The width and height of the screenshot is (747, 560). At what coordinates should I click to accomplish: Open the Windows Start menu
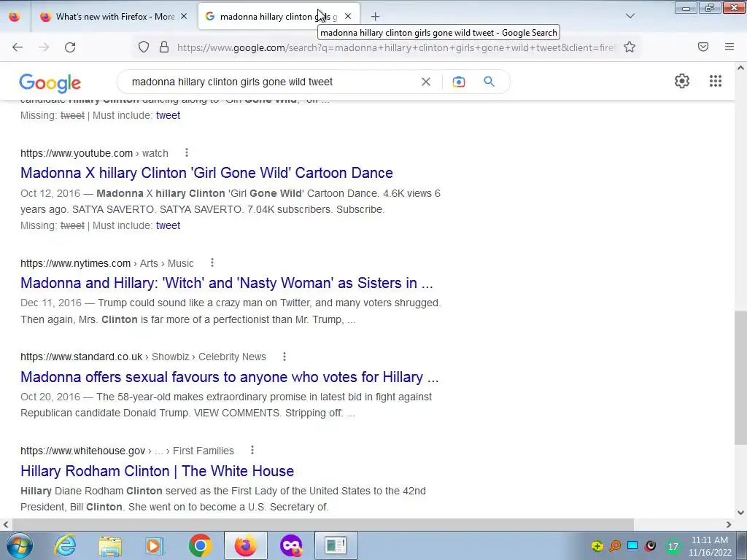19,545
